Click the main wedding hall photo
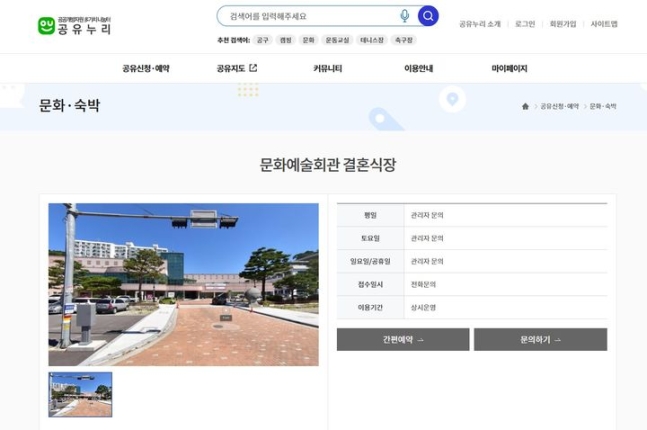Image resolution: width=647 pixels, height=430 pixels. [184, 284]
